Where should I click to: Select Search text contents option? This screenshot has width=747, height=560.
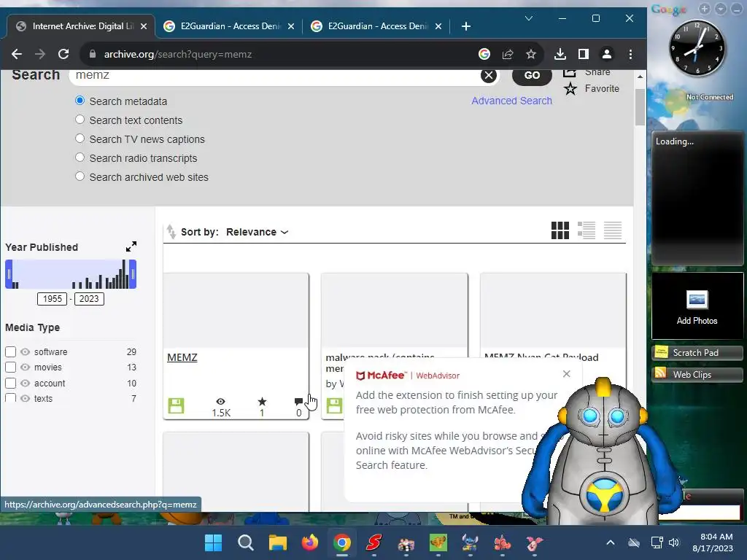pyautogui.click(x=80, y=120)
